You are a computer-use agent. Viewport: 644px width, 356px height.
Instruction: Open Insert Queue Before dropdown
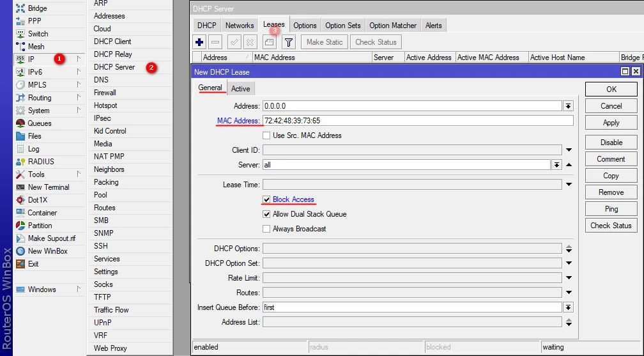click(568, 307)
